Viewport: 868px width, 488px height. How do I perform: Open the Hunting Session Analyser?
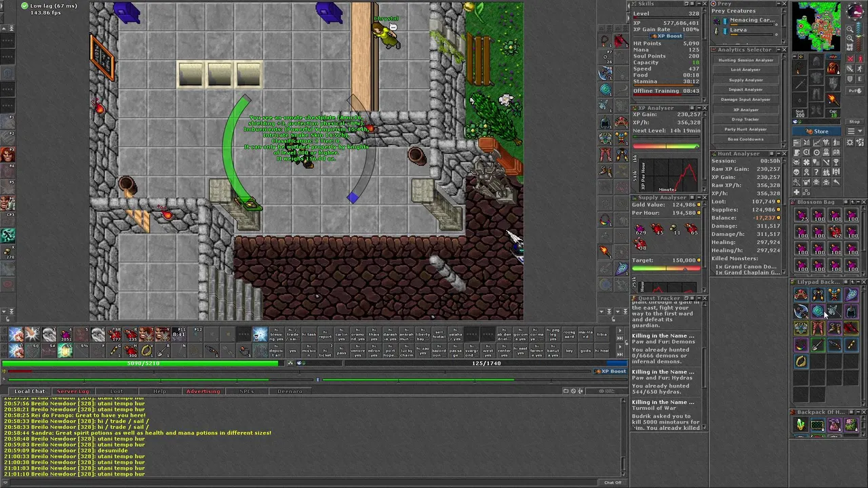pos(745,60)
